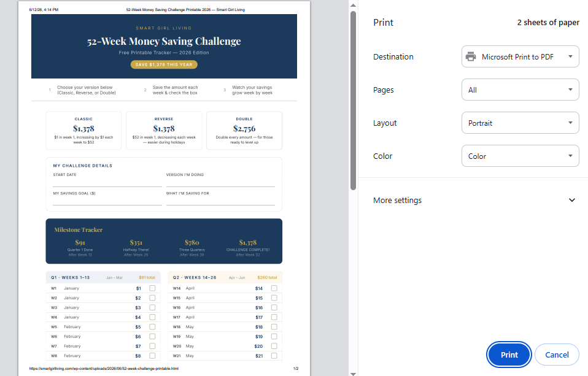Click the $351 Halfway There milestone
Image resolution: width=588 pixels, height=376 pixels.
(x=136, y=248)
